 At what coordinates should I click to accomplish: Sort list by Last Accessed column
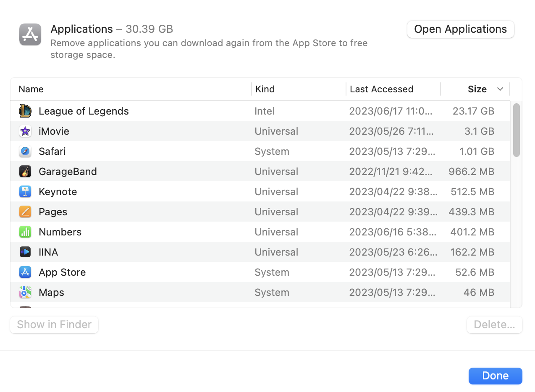381,89
